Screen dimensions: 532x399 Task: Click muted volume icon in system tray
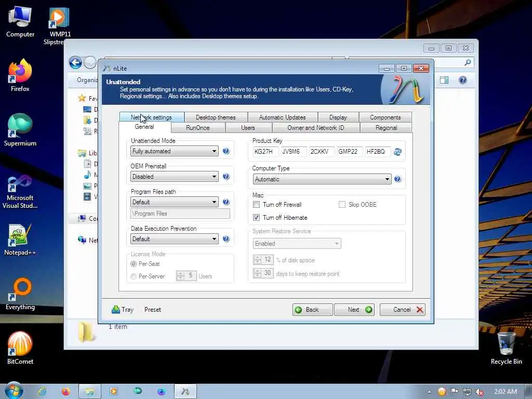click(x=480, y=392)
